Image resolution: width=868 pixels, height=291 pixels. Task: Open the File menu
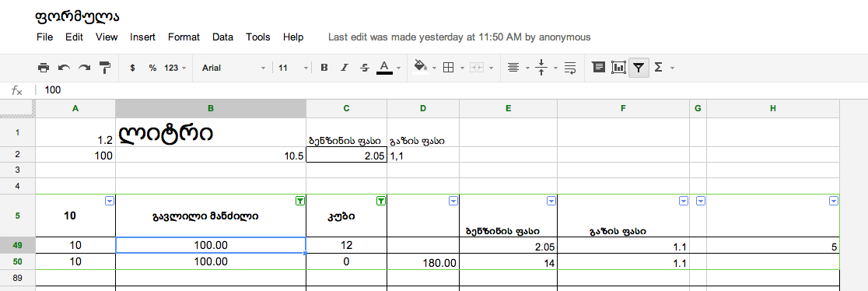[45, 37]
